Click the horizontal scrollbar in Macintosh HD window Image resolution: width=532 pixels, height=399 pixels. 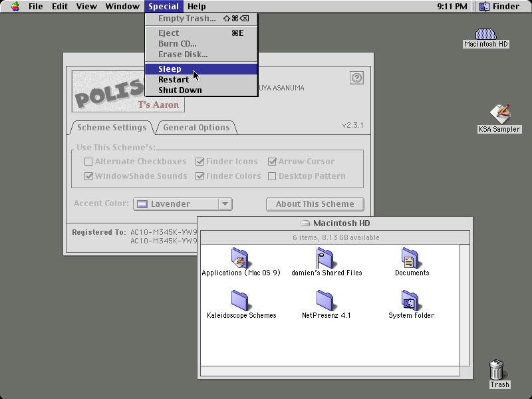[330, 371]
